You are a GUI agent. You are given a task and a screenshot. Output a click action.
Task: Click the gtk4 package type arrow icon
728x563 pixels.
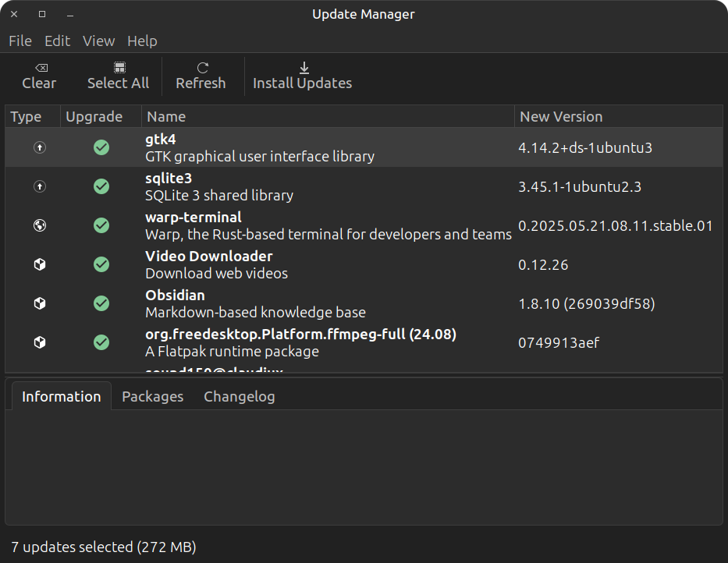tap(40, 147)
